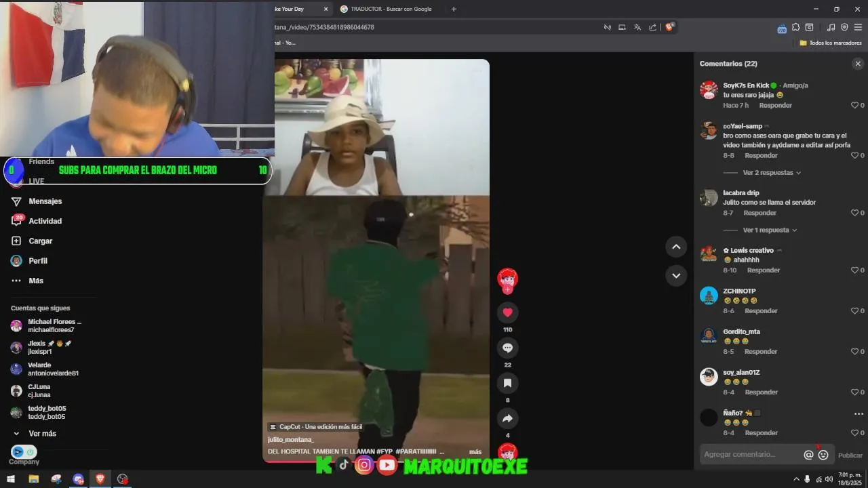Share the video using the arrow icon

[x=507, y=418]
